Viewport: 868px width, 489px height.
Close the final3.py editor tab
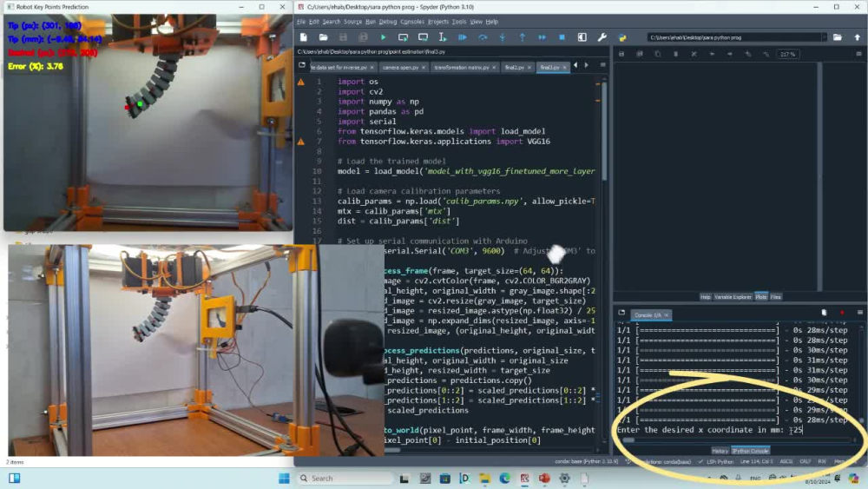click(x=565, y=68)
